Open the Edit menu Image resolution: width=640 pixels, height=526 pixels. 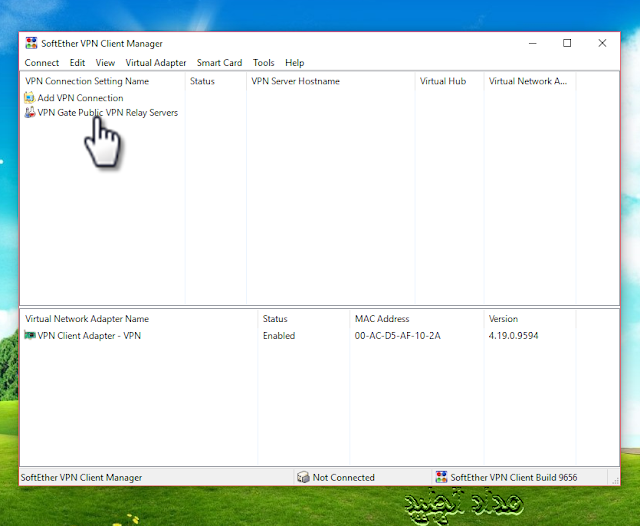(x=77, y=63)
